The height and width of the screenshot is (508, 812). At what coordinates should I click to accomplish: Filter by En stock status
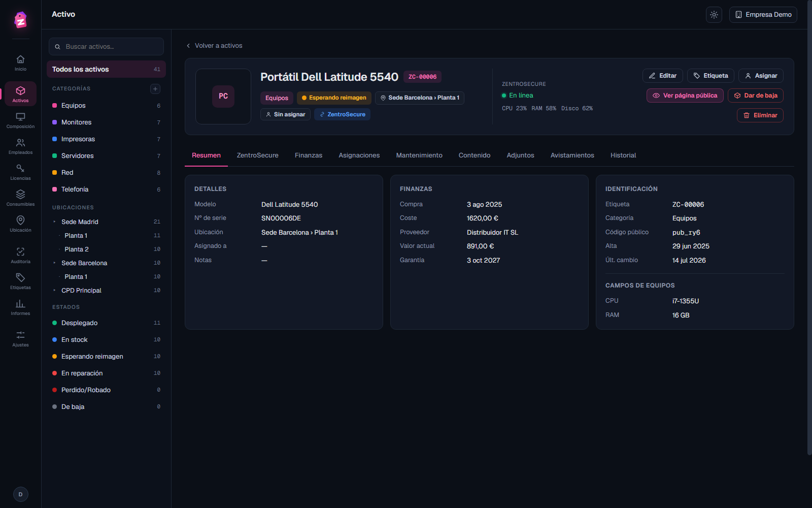point(106,340)
